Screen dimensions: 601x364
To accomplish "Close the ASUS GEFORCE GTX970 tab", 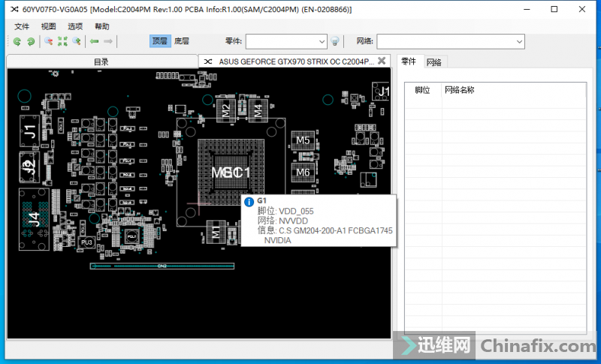I will (382, 61).
